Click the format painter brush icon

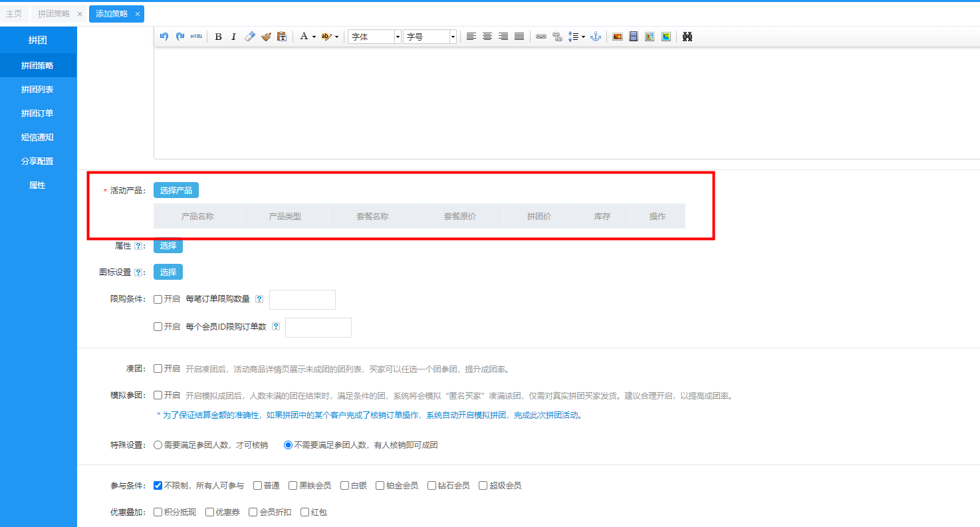266,37
